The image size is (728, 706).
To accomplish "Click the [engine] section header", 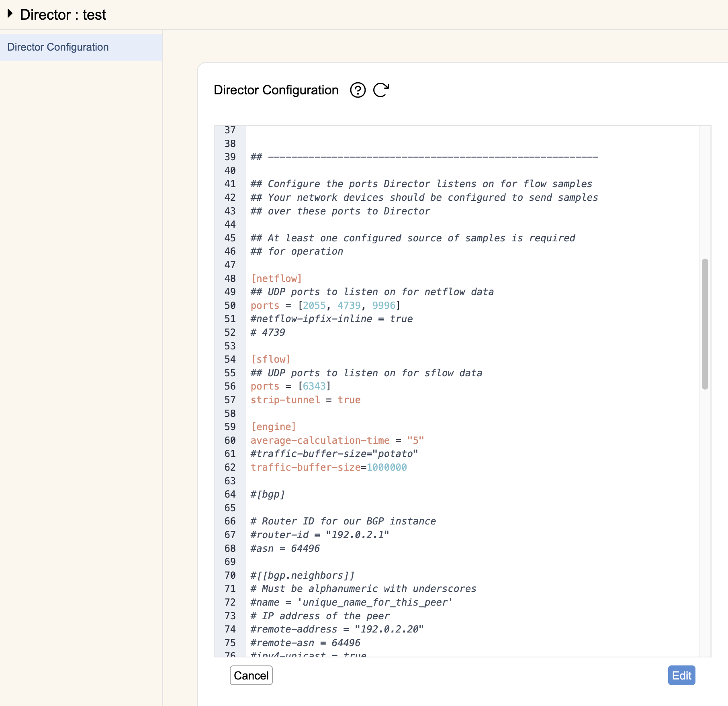I will tap(273, 426).
